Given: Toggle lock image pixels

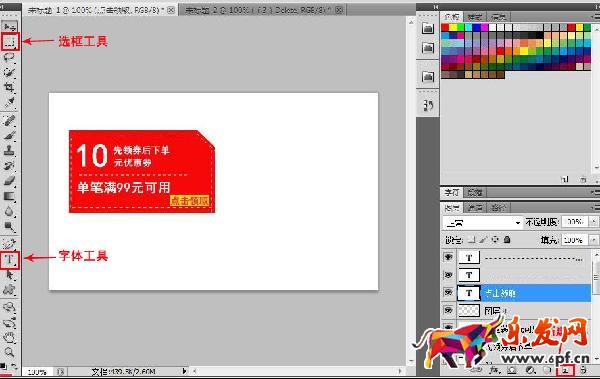Looking at the screenshot, I should (x=483, y=240).
